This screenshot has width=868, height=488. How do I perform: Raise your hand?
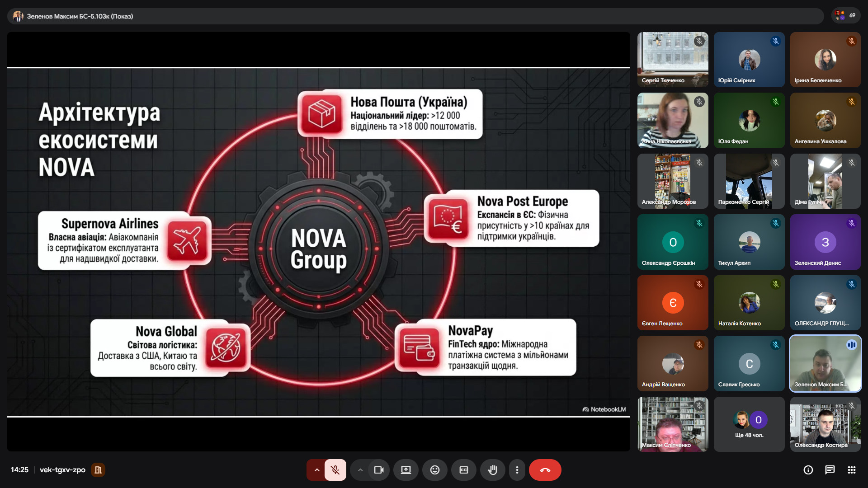[492, 470]
